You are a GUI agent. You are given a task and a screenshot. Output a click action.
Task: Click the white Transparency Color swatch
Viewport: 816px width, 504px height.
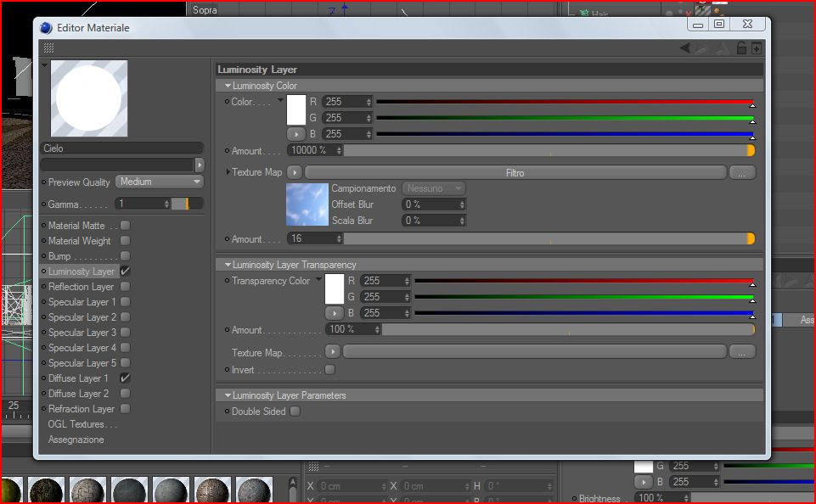tap(334, 288)
